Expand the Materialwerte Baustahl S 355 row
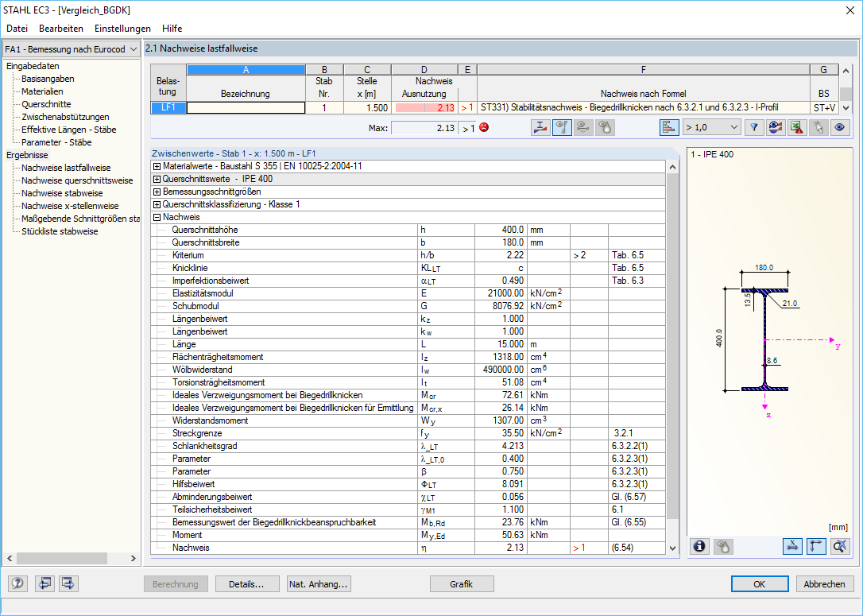This screenshot has width=863, height=616. click(x=157, y=166)
